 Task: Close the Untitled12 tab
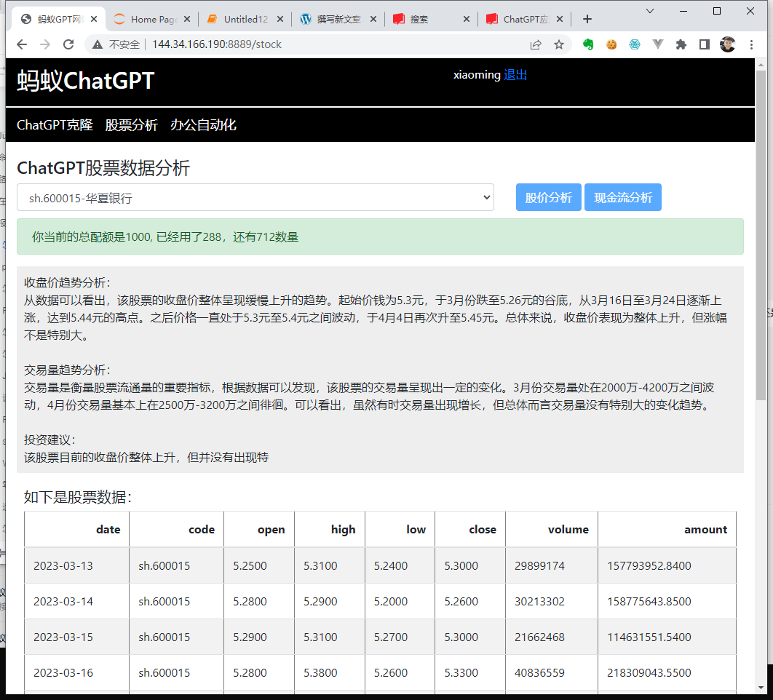pyautogui.click(x=280, y=19)
